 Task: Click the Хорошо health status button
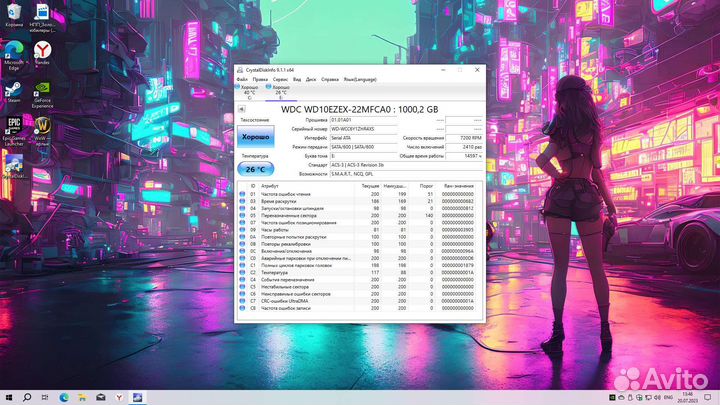click(x=255, y=136)
